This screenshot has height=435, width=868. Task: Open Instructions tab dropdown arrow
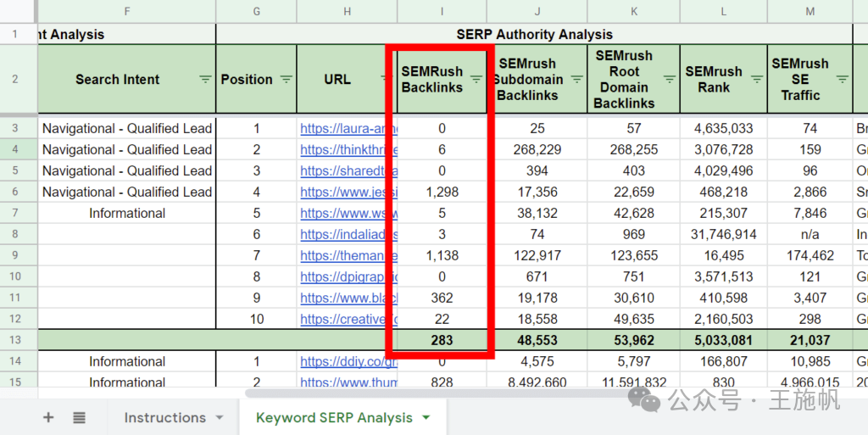tap(220, 417)
